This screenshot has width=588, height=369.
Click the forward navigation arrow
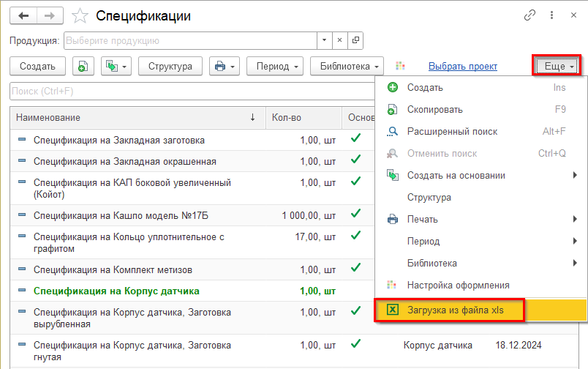(x=50, y=15)
